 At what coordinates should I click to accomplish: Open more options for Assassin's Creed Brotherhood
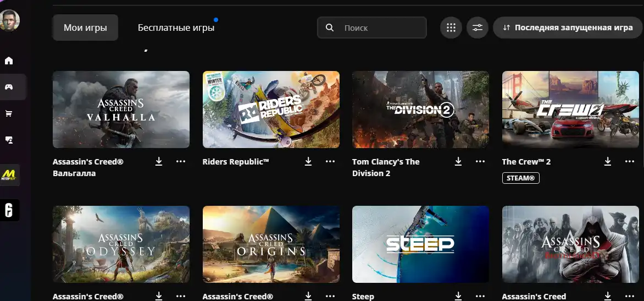click(x=630, y=295)
